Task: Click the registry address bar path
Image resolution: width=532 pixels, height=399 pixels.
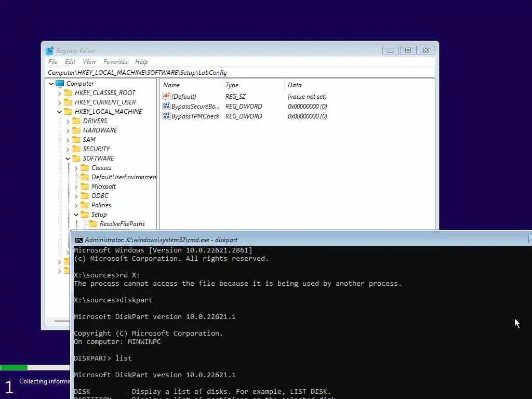Action: click(x=137, y=73)
